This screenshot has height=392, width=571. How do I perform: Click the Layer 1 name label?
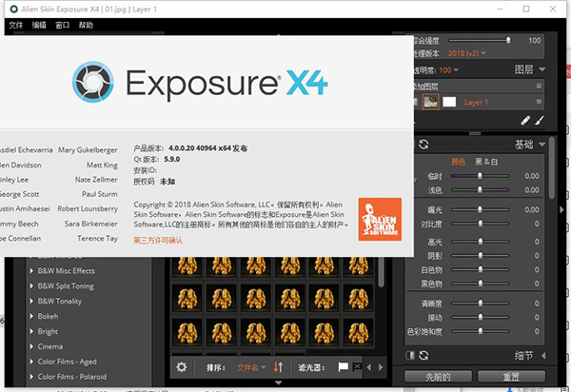(476, 102)
